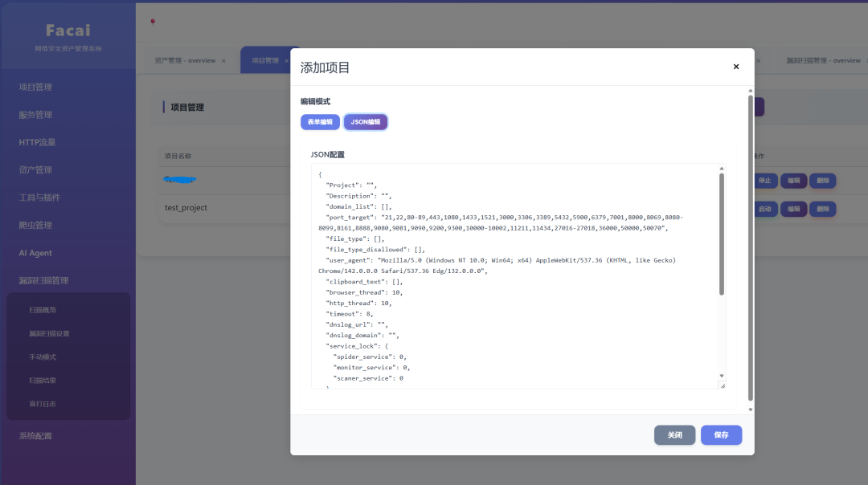Open 扫描结果 submenu item
The width and height of the screenshot is (868, 485).
(x=43, y=381)
